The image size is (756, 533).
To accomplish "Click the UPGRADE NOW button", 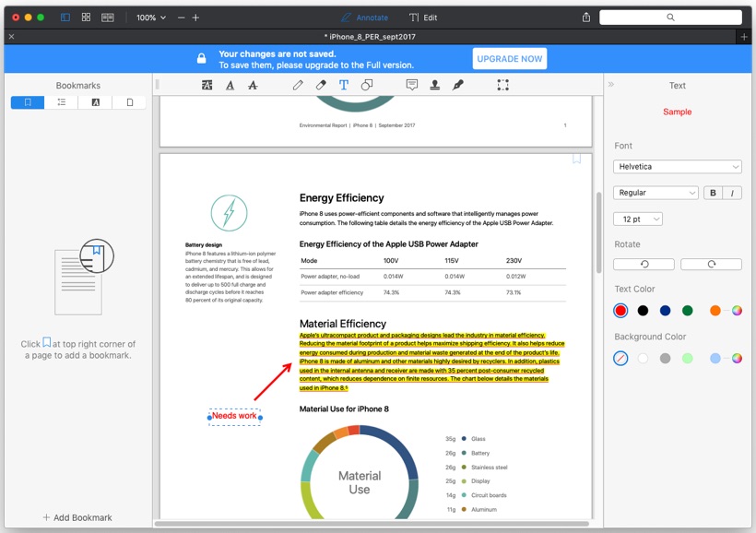I will point(509,59).
